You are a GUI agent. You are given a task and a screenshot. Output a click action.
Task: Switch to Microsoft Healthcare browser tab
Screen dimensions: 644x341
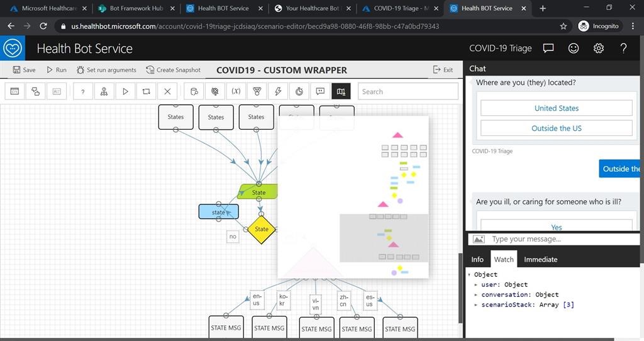48,8
